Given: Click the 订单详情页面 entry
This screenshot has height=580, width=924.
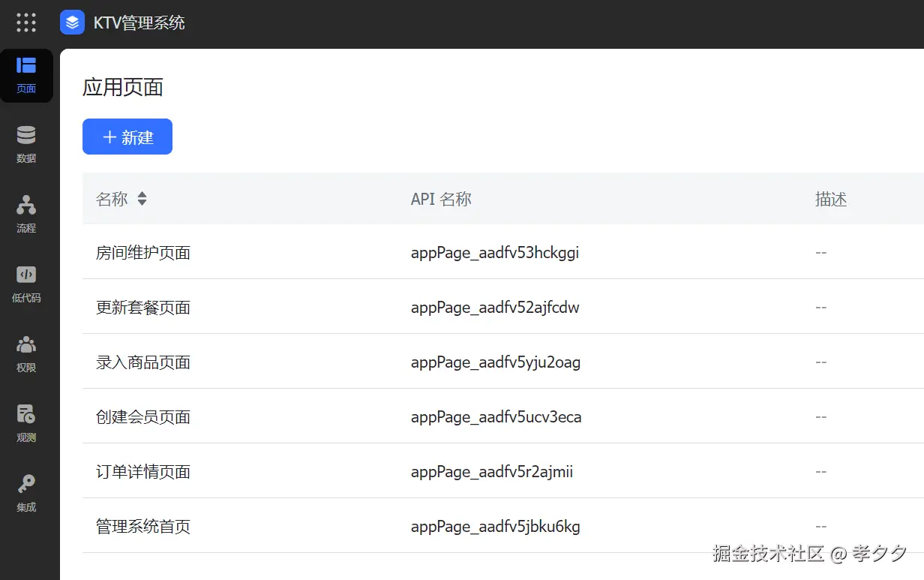Looking at the screenshot, I should [143, 472].
